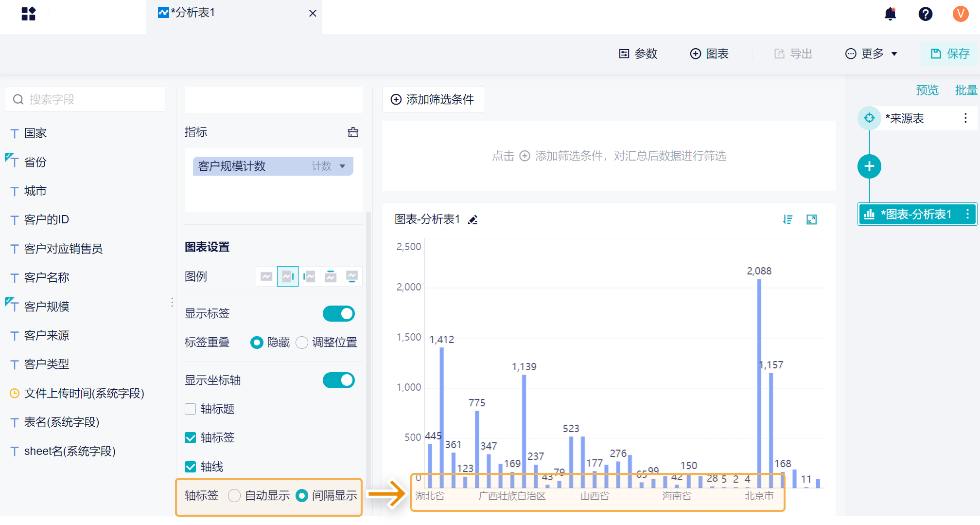This screenshot has width=980, height=525.
Task: Click the 2,088 bar for 北京市
Action: point(759,383)
